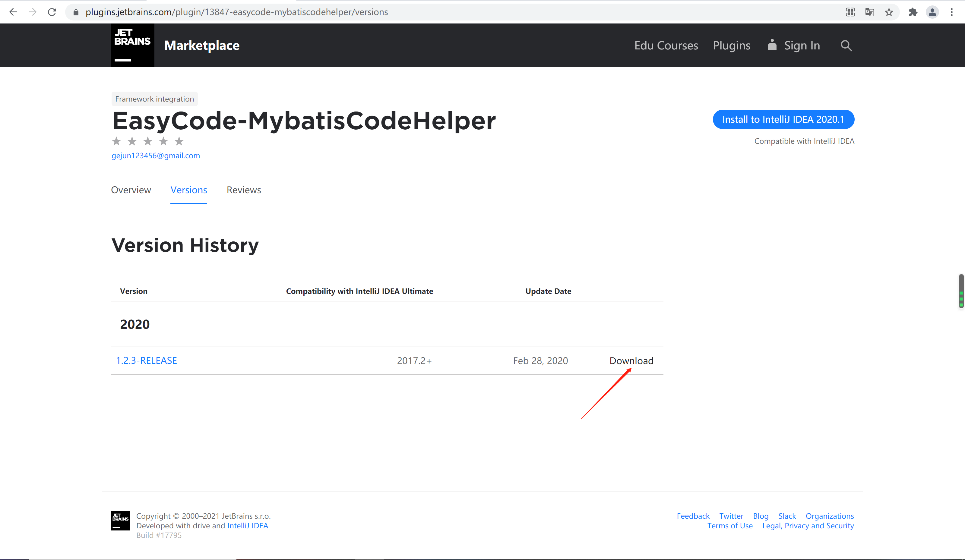
Task: Switch to the Reviews tab
Action: pyautogui.click(x=244, y=190)
